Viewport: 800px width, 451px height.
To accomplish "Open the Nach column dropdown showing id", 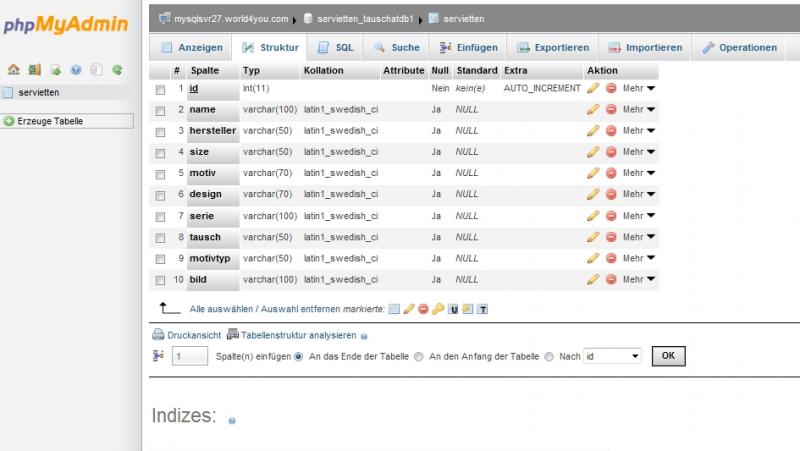I will 612,356.
